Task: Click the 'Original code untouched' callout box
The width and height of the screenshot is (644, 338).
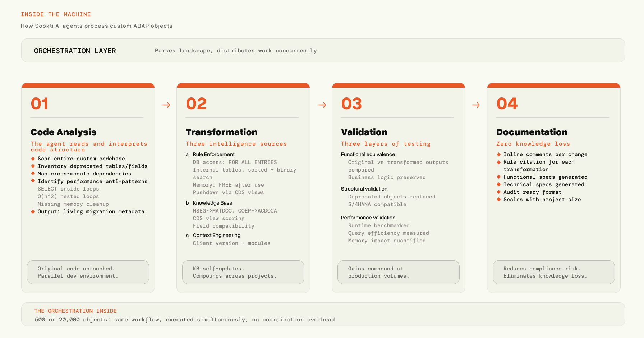Action: [x=88, y=272]
